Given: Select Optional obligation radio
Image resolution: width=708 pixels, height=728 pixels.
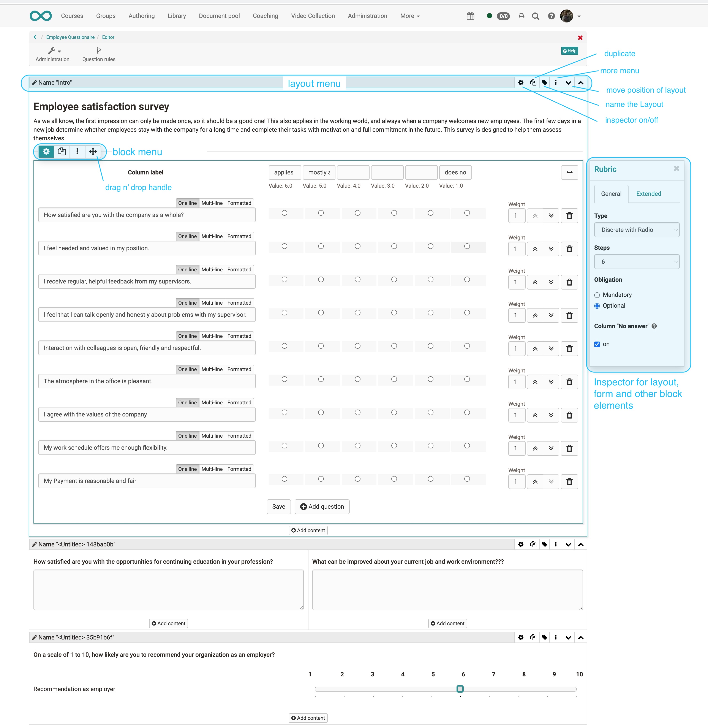Looking at the screenshot, I should pyautogui.click(x=597, y=306).
